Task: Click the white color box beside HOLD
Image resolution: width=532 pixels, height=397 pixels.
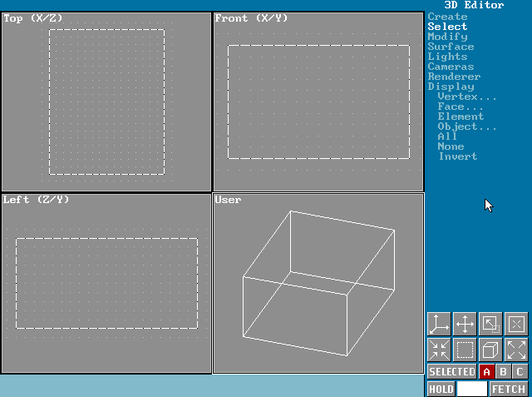Action: click(x=472, y=389)
